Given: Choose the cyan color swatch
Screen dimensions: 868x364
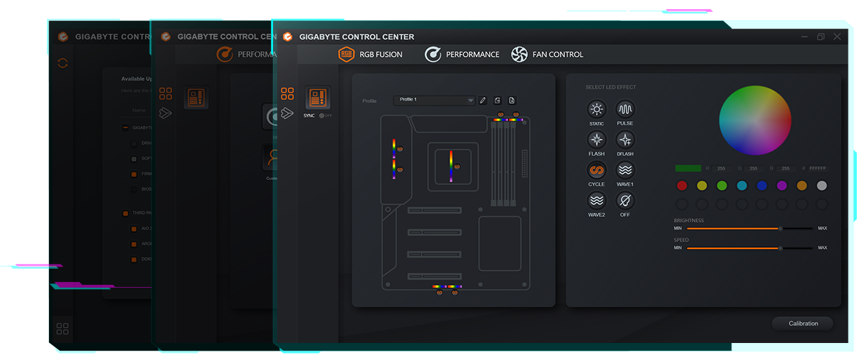Looking at the screenshot, I should pos(742,185).
